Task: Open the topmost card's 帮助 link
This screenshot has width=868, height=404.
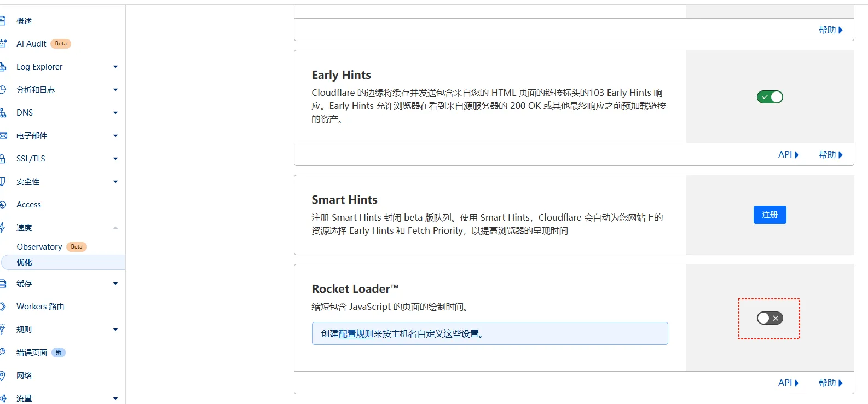Action: (831, 30)
